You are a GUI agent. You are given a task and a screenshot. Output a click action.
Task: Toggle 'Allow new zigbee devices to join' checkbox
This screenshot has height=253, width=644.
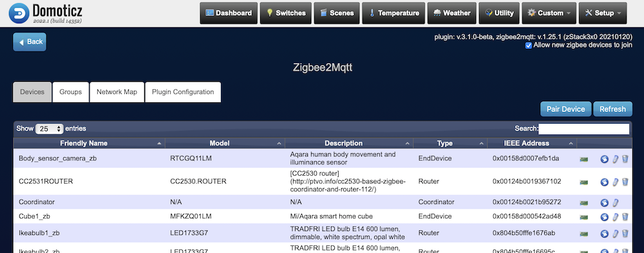(529, 46)
